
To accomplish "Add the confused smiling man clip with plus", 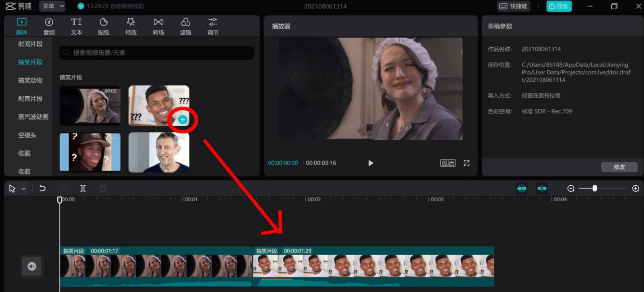I will point(182,120).
